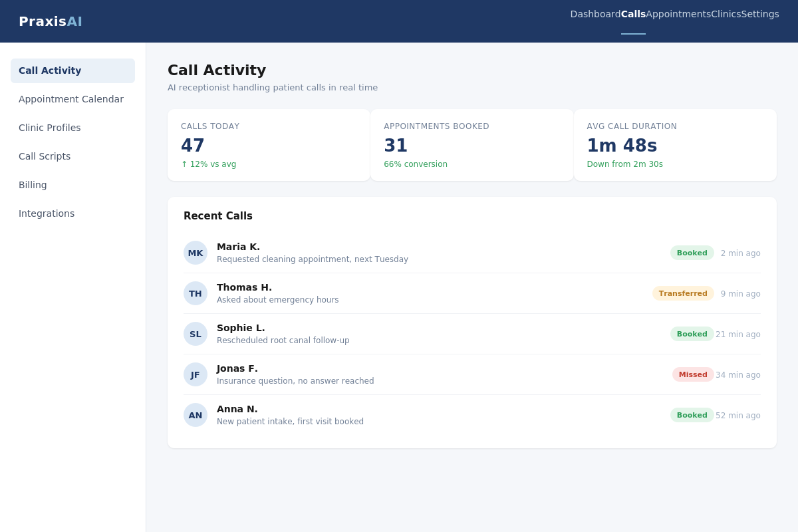Select Call Activity in the sidebar

[x=72, y=70]
